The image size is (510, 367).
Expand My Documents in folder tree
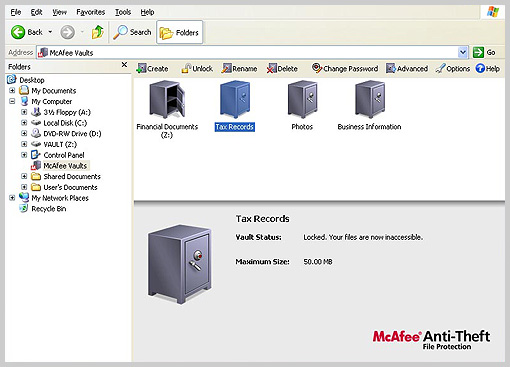[12, 91]
